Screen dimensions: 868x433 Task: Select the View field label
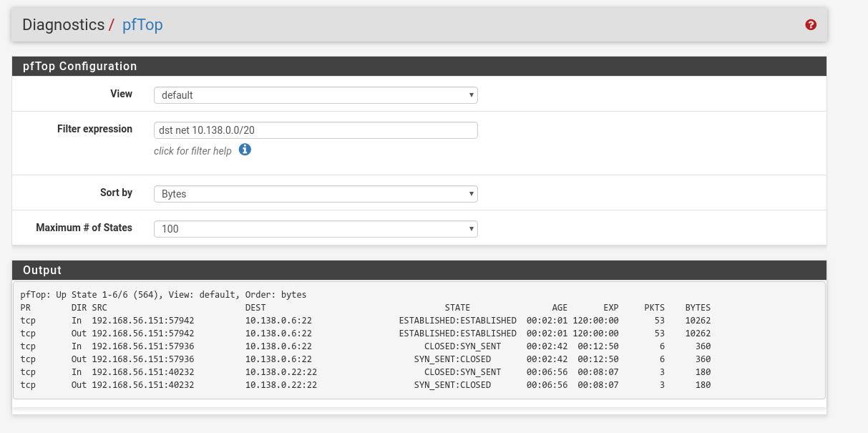pyautogui.click(x=121, y=94)
